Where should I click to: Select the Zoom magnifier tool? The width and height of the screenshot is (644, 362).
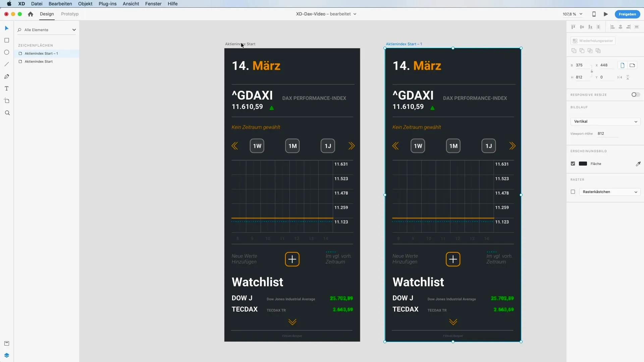[7, 113]
